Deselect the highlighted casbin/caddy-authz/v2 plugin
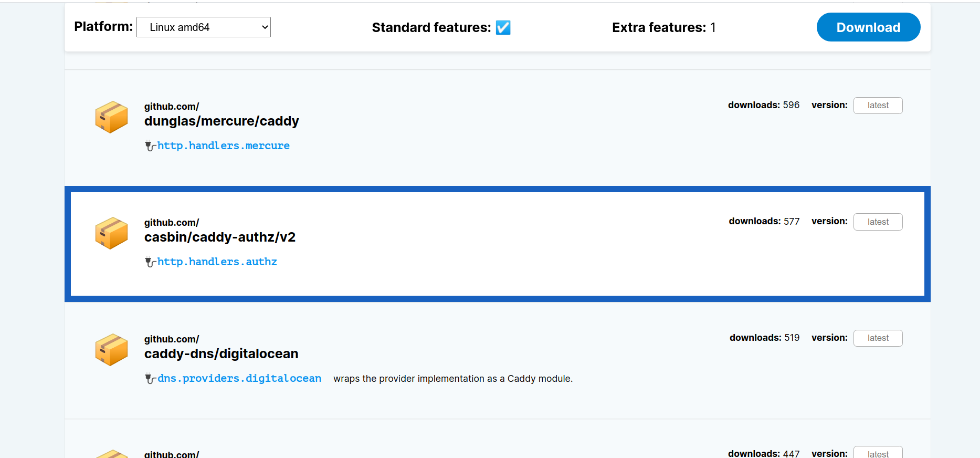 point(472,243)
